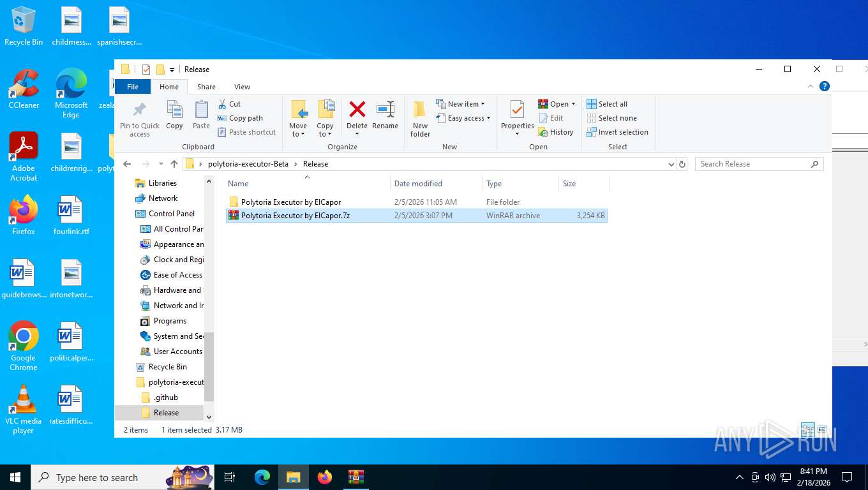Switch to Large icons view
This screenshot has width=868, height=490.
click(x=822, y=430)
